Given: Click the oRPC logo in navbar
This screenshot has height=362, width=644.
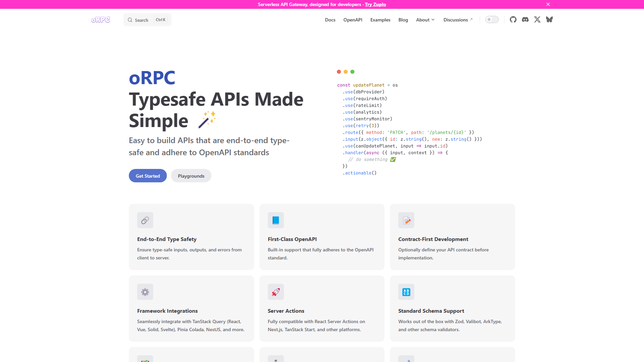Looking at the screenshot, I should coord(101,20).
